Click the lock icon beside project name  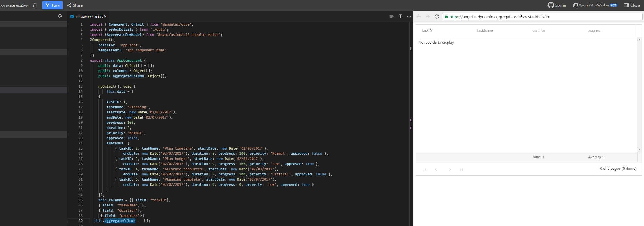[x=35, y=5]
